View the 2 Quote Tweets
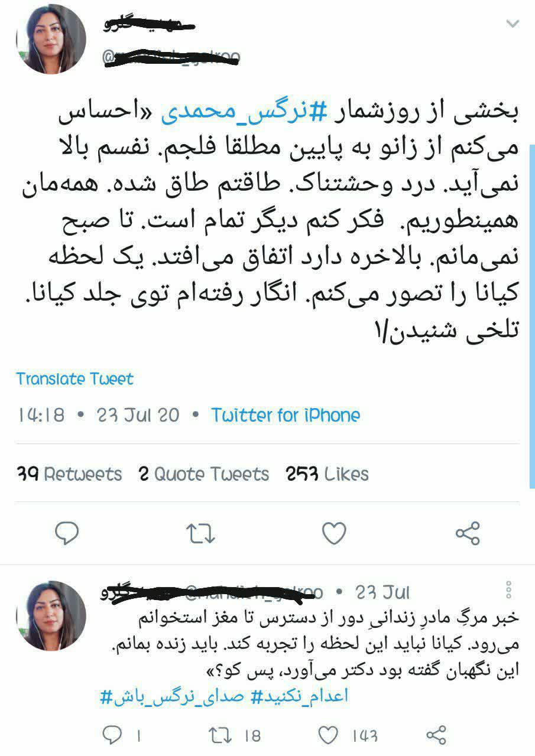The width and height of the screenshot is (535, 756). [x=204, y=474]
